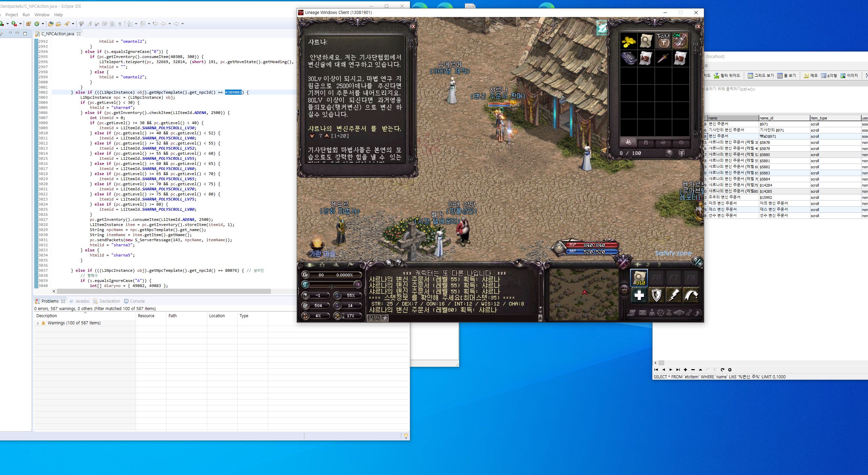Open the Window menu in Eclipse
868x475 pixels.
tap(42, 15)
